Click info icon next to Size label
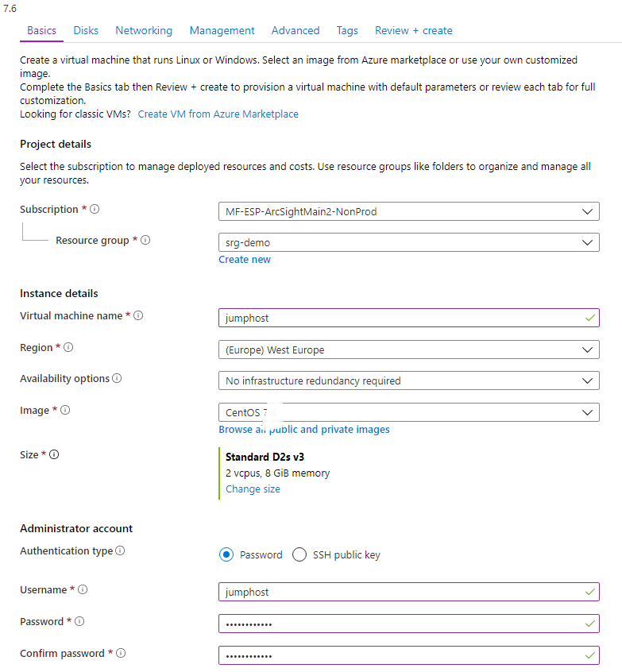Viewport: 622px width, 672px height. pyautogui.click(x=54, y=455)
